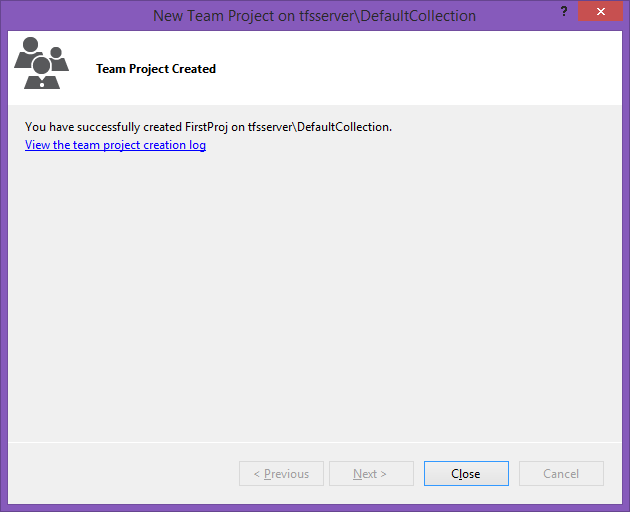Click the Close button to finish wizard
The width and height of the screenshot is (630, 512).
[x=466, y=473]
